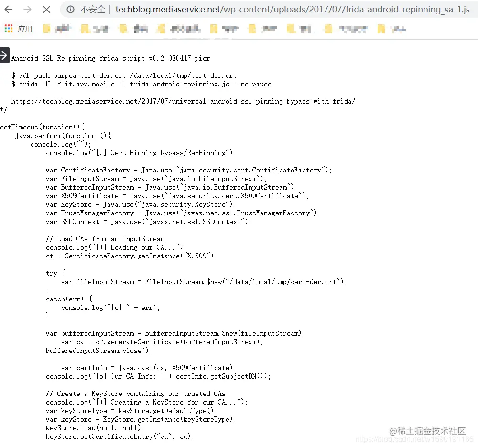478x448 pixels.
Task: Click the browser forward arrow
Action: click(x=27, y=10)
